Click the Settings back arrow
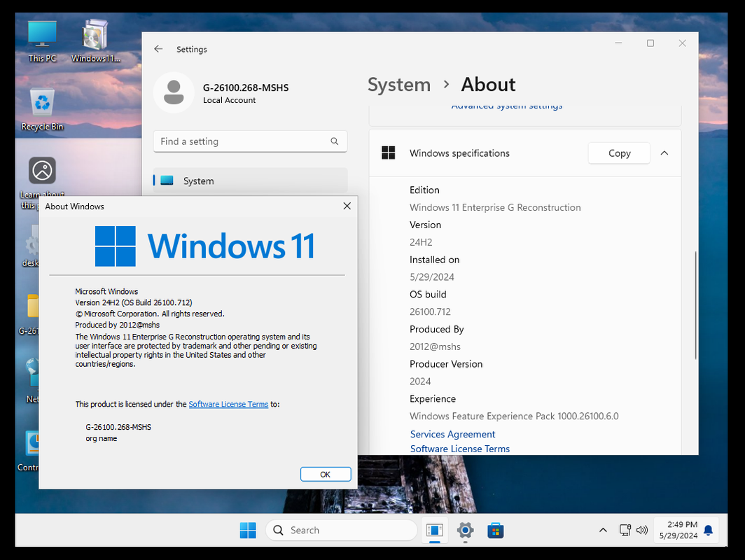This screenshot has height=560, width=745. (158, 49)
